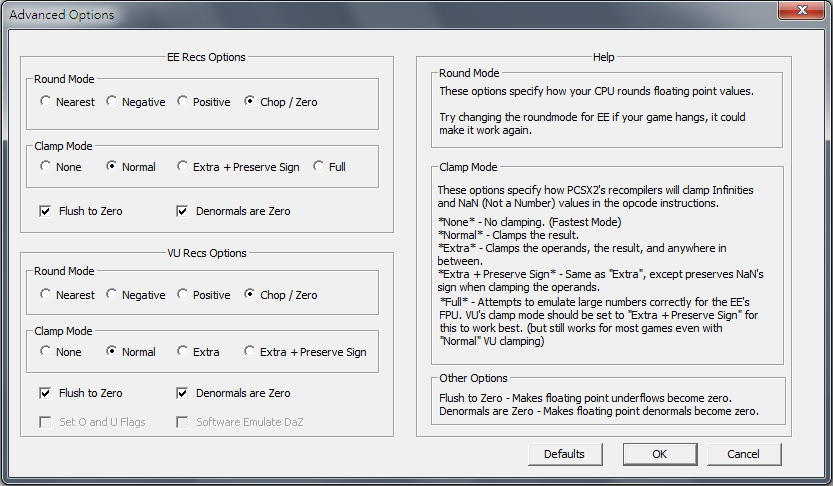The height and width of the screenshot is (486, 833).
Task: Set VU clamp mode to None
Action: tap(46, 352)
